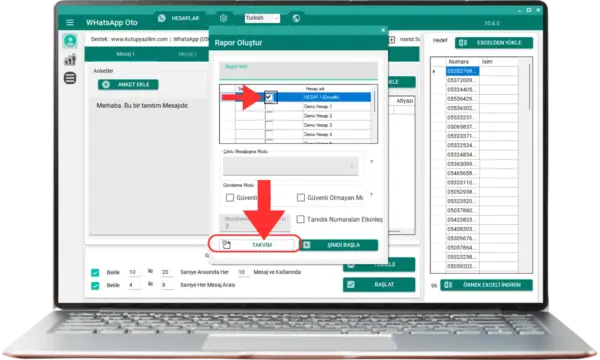Screen dimensions: 600x360
Task: Select the number cell 05536429...
Action: pyautogui.click(x=462, y=99)
